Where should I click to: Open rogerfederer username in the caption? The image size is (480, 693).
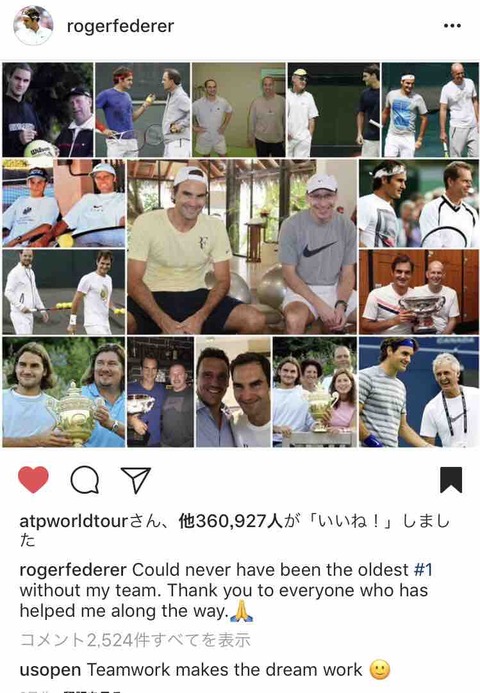point(73,570)
